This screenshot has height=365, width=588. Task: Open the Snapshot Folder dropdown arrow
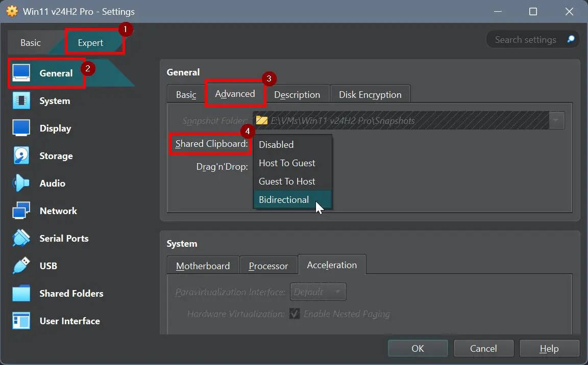point(556,120)
